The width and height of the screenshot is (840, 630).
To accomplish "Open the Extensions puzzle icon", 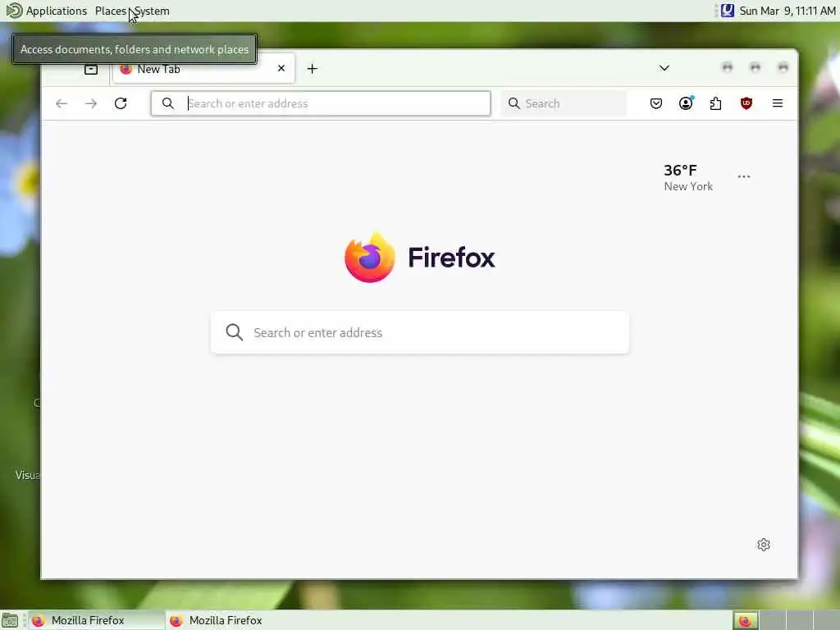I will click(x=715, y=103).
